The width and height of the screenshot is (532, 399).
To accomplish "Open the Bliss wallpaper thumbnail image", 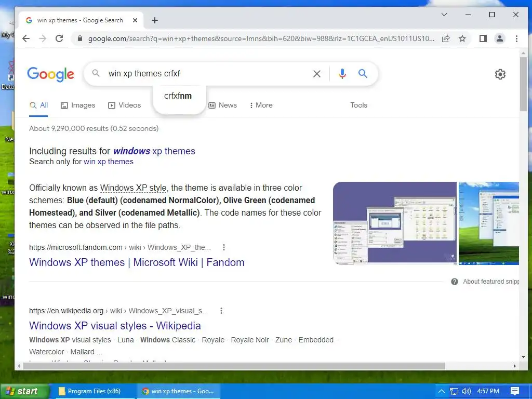I will point(488,223).
